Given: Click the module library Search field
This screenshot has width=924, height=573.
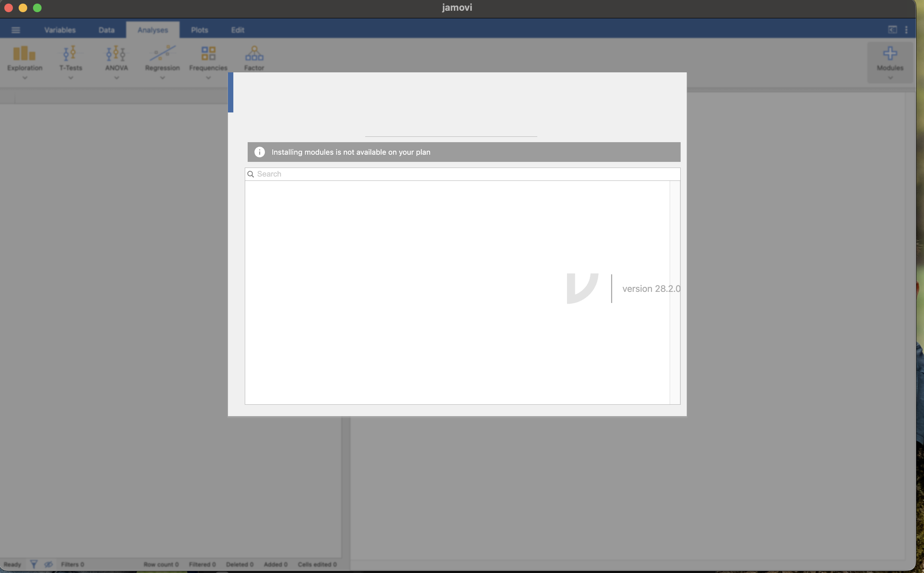Looking at the screenshot, I should pyautogui.click(x=462, y=174).
